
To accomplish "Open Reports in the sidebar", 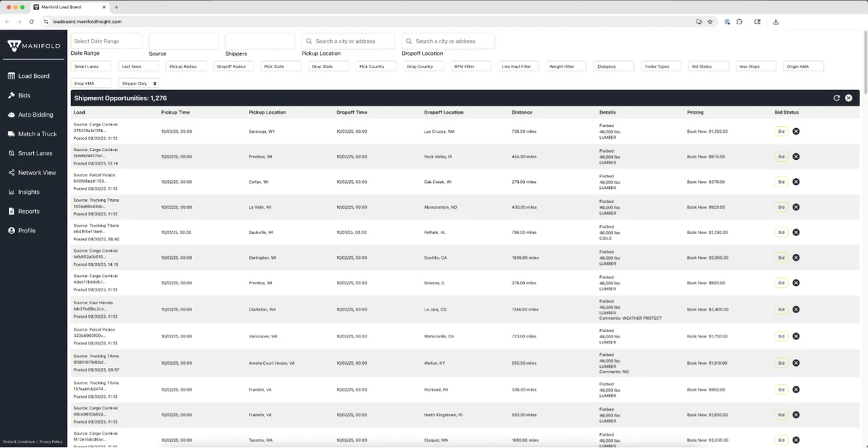I will point(24,211).
